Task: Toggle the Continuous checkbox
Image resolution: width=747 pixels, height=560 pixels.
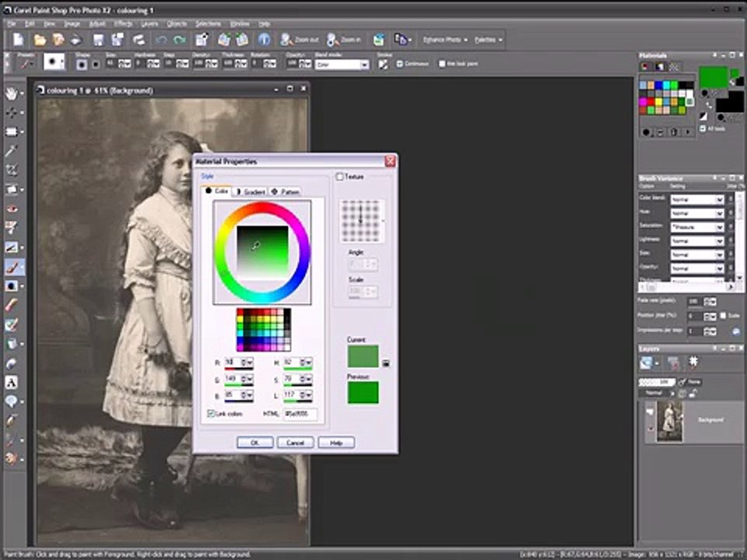Action: click(x=399, y=63)
